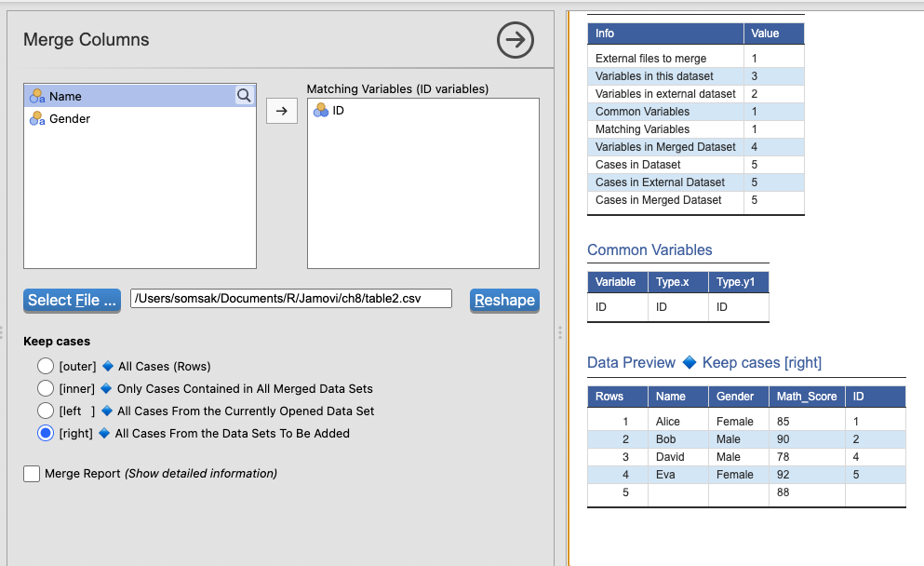Click the Variable column header
Image resolution: width=924 pixels, height=566 pixels.
[618, 282]
